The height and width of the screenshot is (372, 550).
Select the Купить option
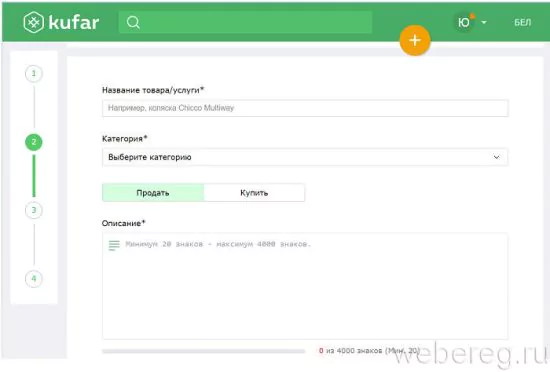click(254, 193)
